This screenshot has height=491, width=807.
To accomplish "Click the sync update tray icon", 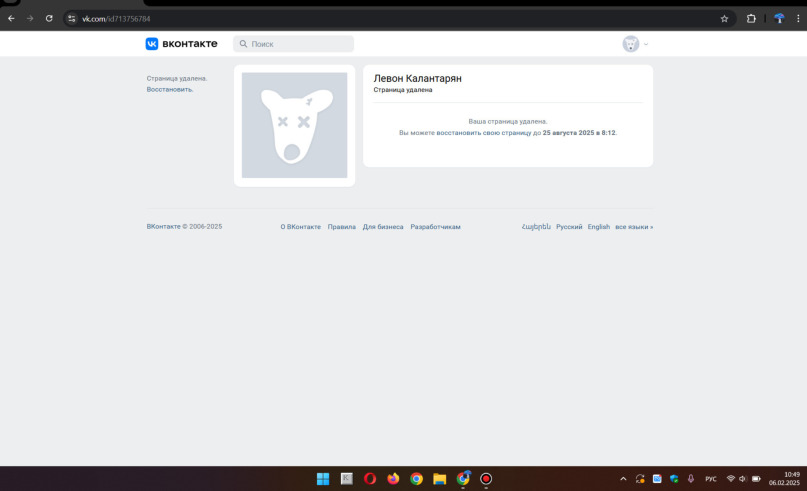I will click(x=640, y=479).
